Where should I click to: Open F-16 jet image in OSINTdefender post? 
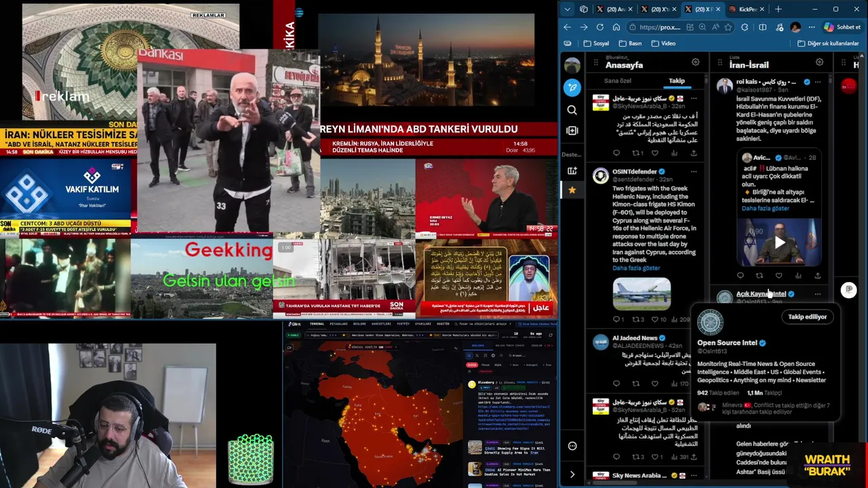pos(642,293)
